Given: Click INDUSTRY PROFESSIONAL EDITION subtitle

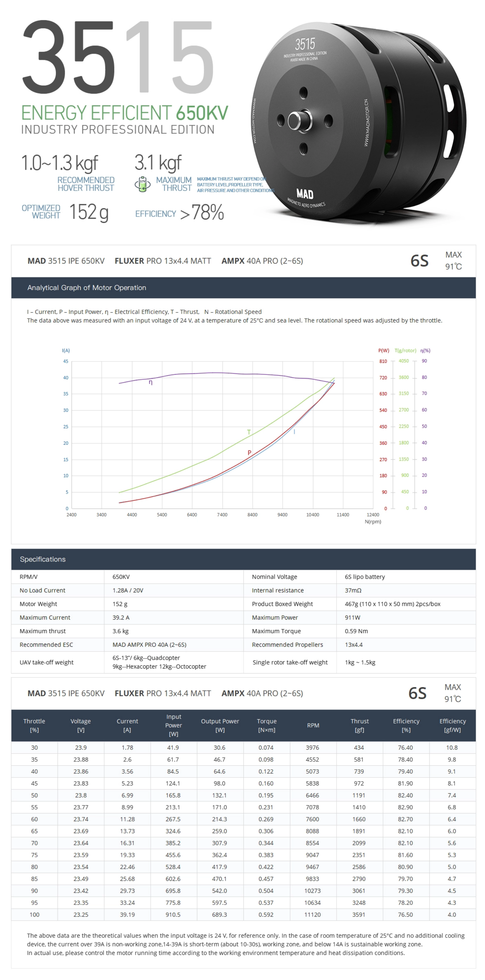Looking at the screenshot, I should pyautogui.click(x=117, y=130).
